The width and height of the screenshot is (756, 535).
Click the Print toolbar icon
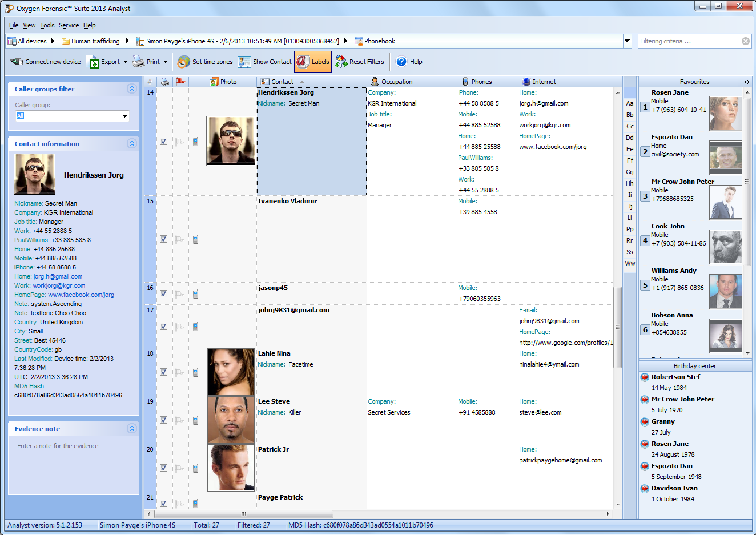click(x=138, y=62)
